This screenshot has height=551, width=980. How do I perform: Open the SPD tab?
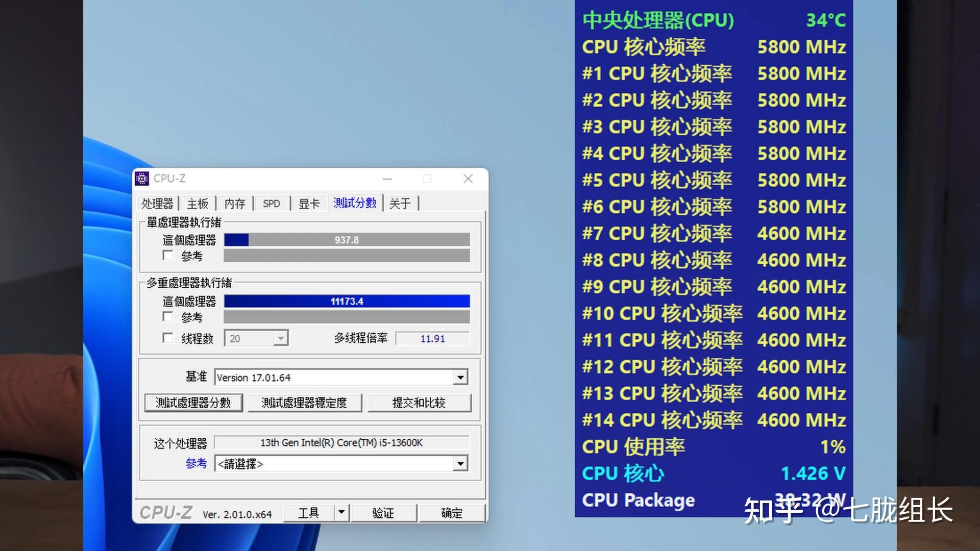(272, 204)
